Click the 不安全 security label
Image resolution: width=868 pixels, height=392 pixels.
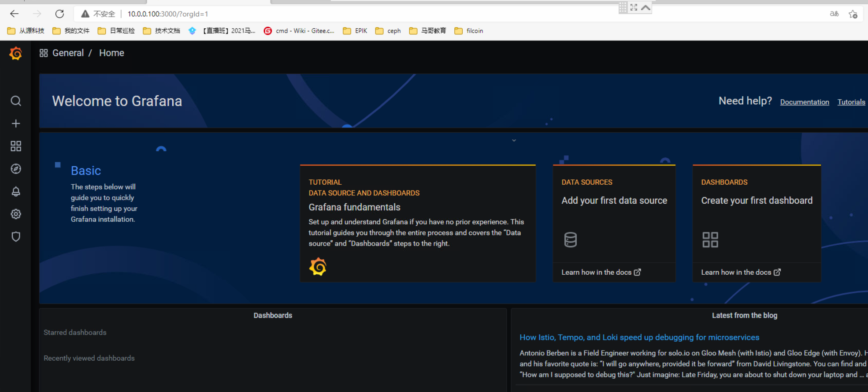tap(104, 14)
